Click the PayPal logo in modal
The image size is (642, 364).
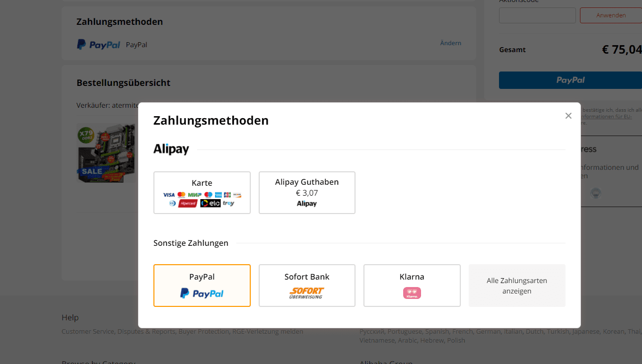click(202, 293)
